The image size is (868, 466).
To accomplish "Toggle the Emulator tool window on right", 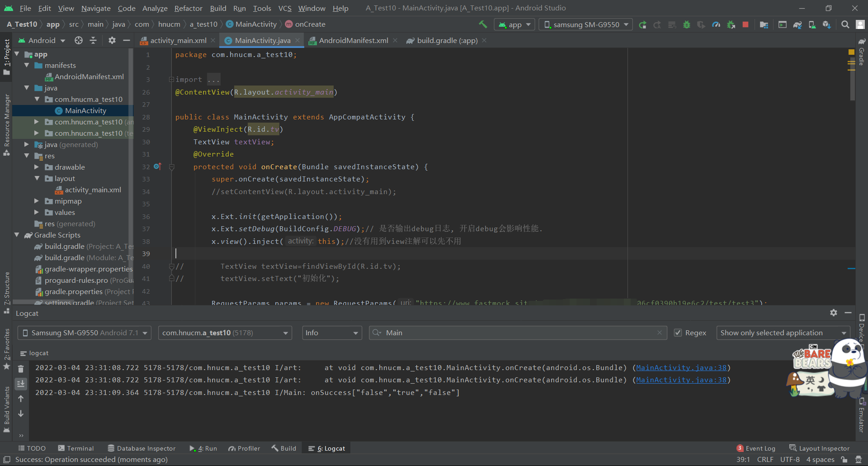I will (x=862, y=415).
